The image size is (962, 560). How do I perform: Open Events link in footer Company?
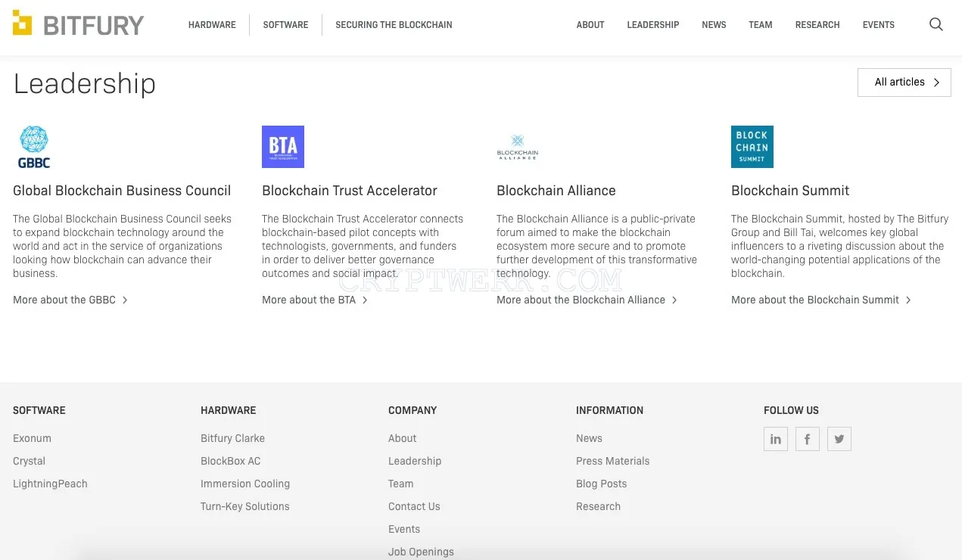[404, 529]
